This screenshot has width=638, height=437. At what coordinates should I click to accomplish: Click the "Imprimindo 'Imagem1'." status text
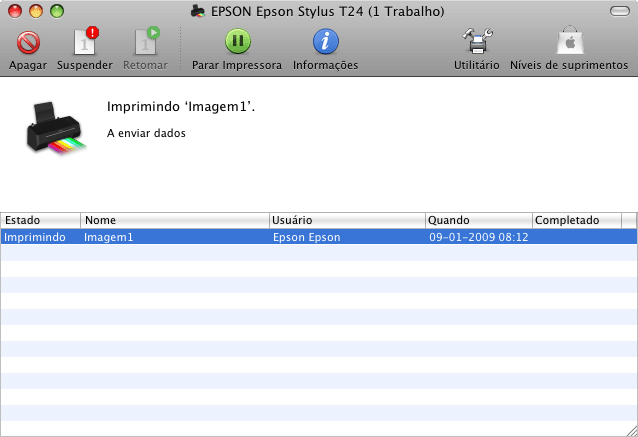[x=181, y=107]
